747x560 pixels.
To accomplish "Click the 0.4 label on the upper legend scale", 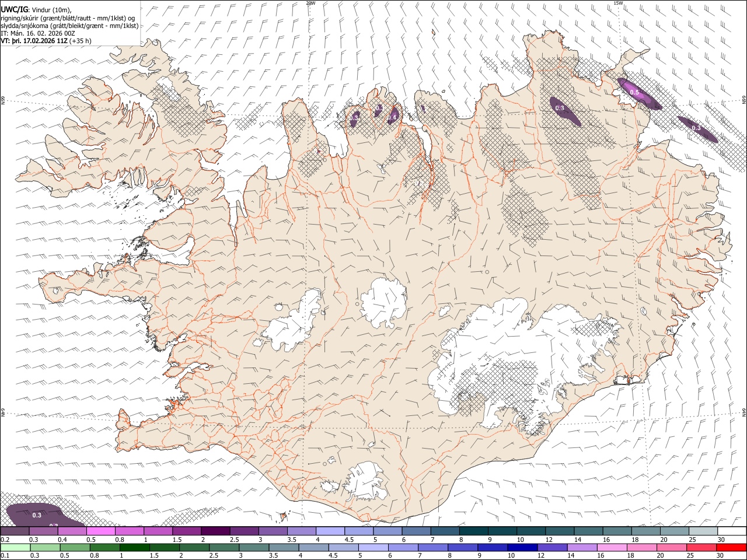I will tap(62, 540).
